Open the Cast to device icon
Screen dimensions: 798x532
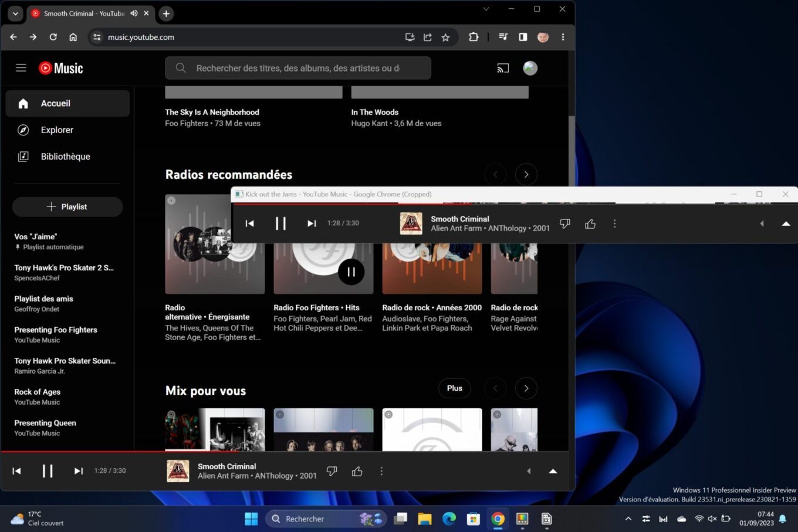(x=503, y=68)
